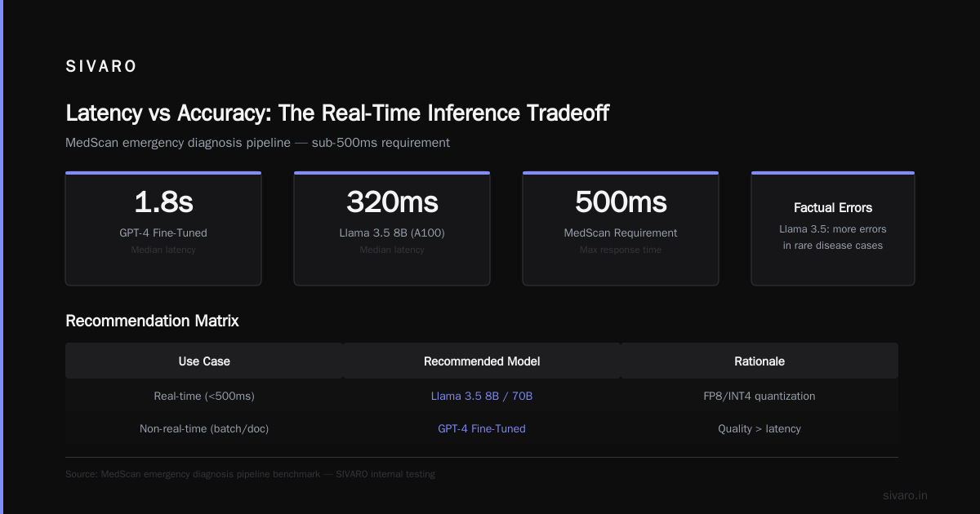Click the Recommended Model column header

click(482, 361)
